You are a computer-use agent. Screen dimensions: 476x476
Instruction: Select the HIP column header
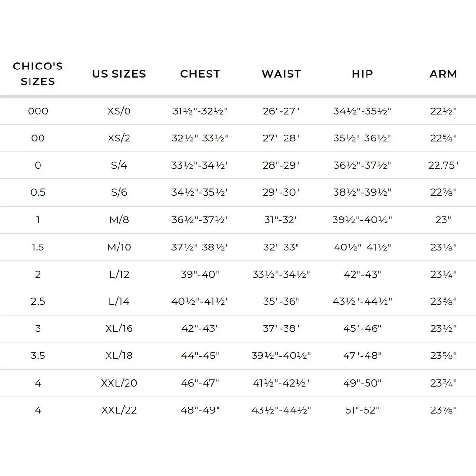click(x=362, y=74)
